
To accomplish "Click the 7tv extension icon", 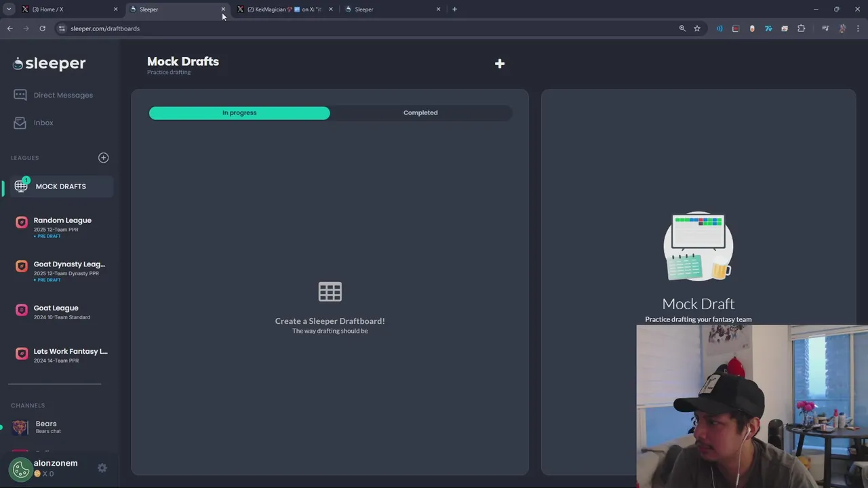I will tap(768, 28).
